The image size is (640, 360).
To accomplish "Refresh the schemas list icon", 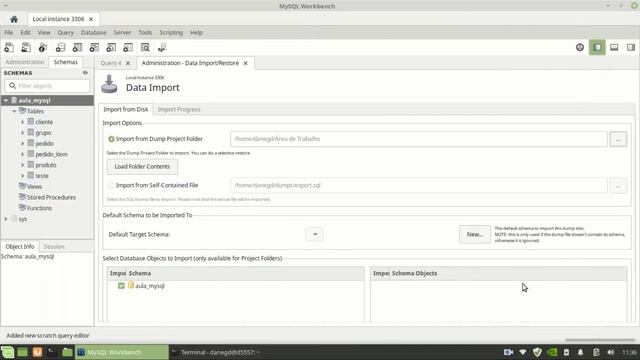I will coord(85,73).
